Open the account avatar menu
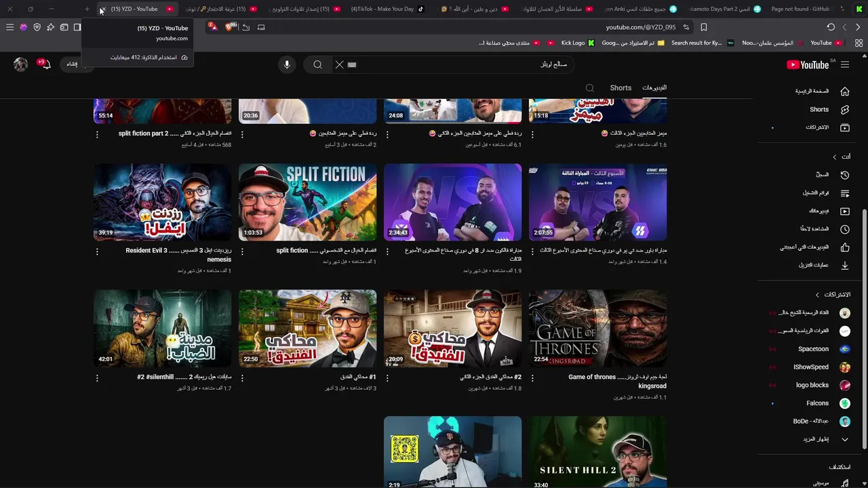The image size is (868, 488). pyautogui.click(x=20, y=64)
